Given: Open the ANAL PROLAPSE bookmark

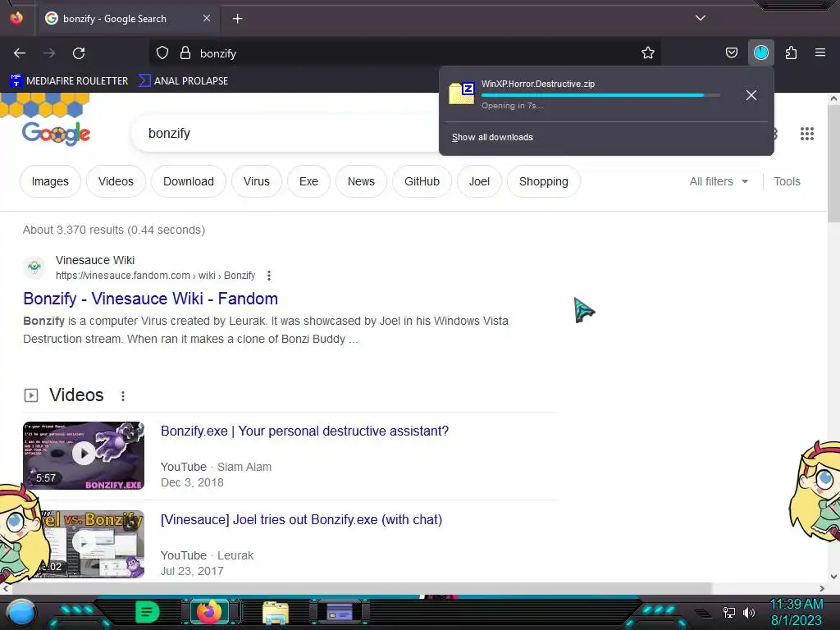Looking at the screenshot, I should click(x=183, y=81).
